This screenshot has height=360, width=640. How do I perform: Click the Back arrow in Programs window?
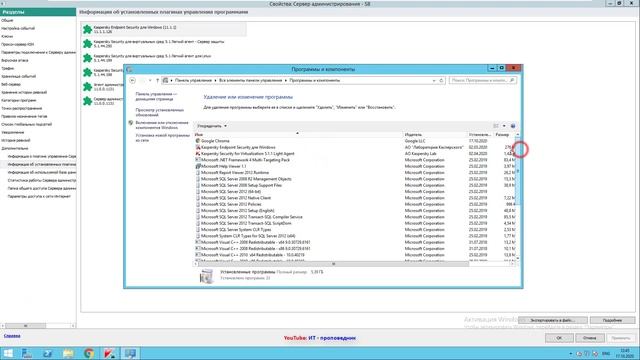click(132, 80)
